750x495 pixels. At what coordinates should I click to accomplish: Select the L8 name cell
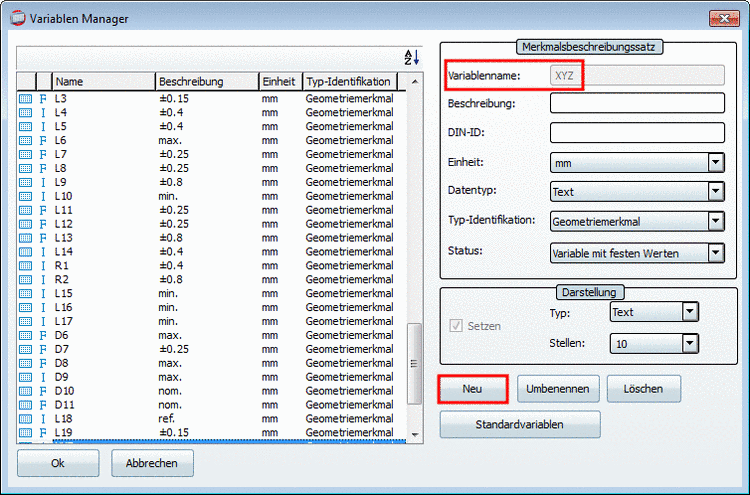[61, 168]
